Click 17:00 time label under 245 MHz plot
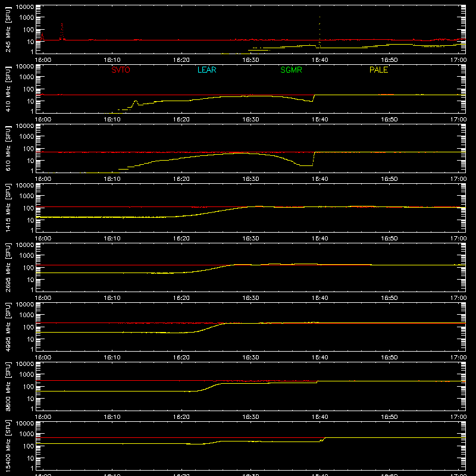The width and height of the screenshot is (476, 476). point(458,60)
